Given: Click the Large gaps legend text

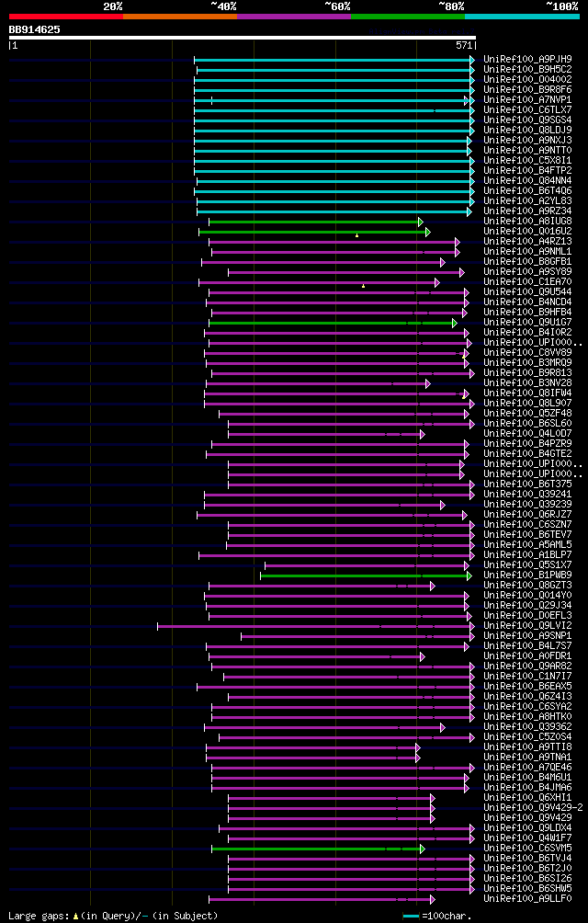Looking at the screenshot, I should (x=40, y=916).
